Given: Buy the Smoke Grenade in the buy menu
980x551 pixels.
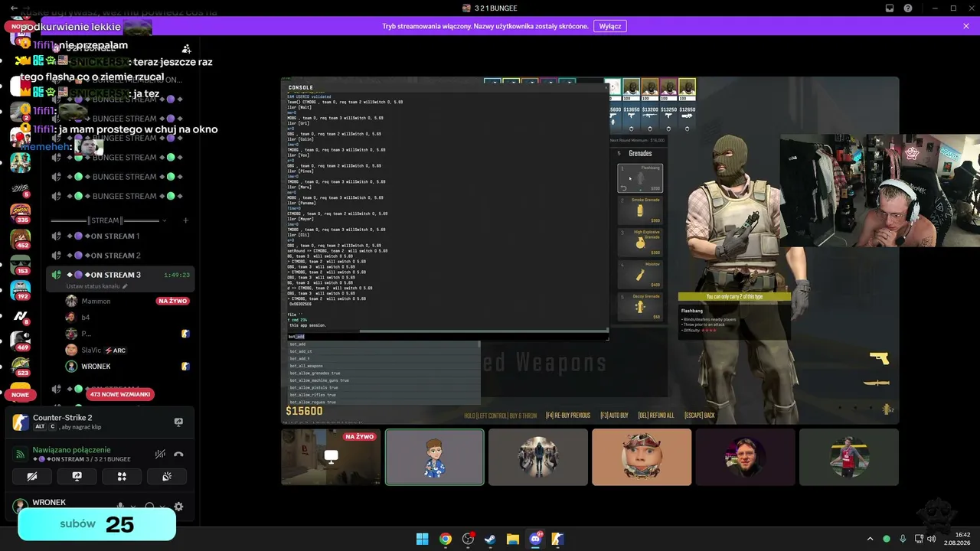Looking at the screenshot, I should point(640,210).
